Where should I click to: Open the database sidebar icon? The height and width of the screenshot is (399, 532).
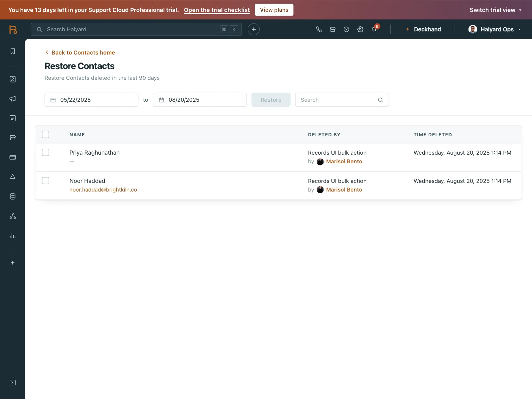pyautogui.click(x=13, y=197)
